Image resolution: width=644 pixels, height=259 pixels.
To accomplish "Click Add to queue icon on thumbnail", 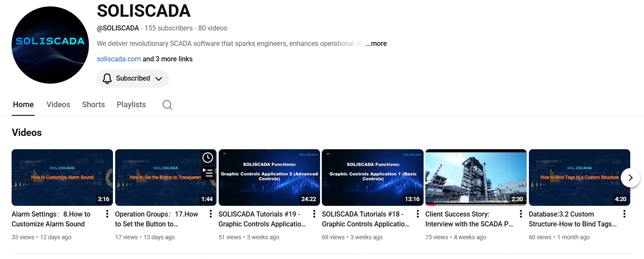I will click(x=208, y=173).
